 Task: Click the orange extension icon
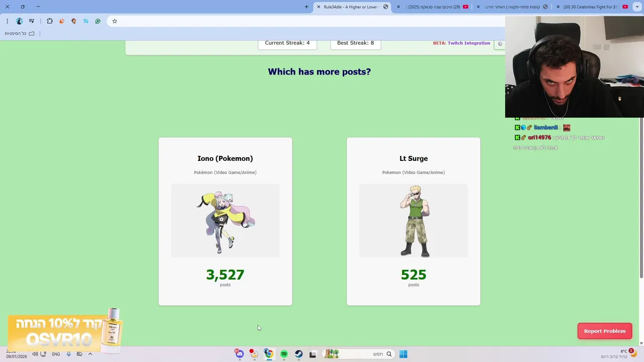coord(61,21)
